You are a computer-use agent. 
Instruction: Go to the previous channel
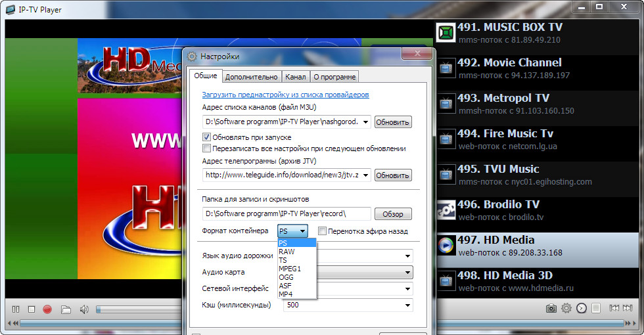614,308
